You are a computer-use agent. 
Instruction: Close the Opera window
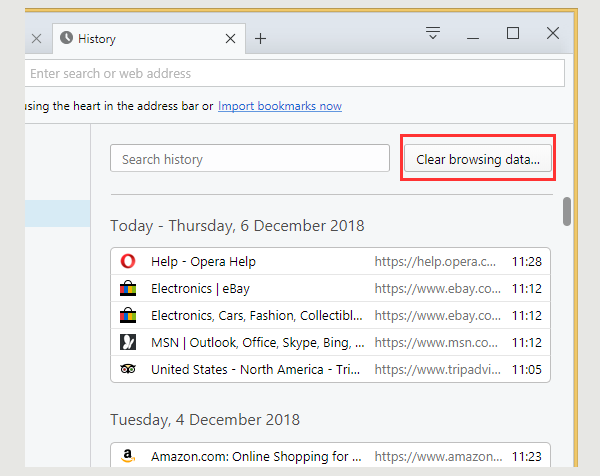pos(553,33)
